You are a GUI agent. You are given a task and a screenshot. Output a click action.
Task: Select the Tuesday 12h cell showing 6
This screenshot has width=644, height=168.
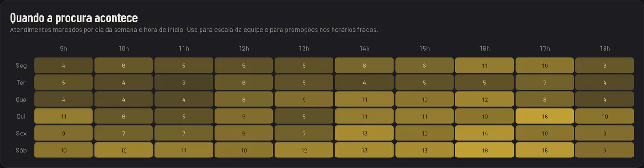click(244, 83)
